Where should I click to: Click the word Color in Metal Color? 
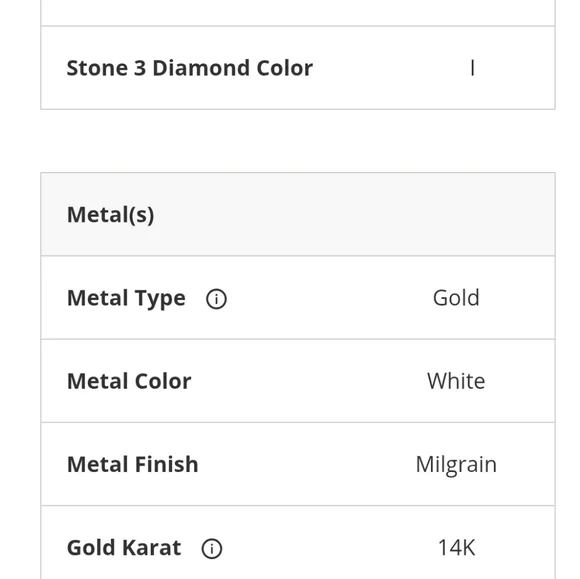[163, 381]
